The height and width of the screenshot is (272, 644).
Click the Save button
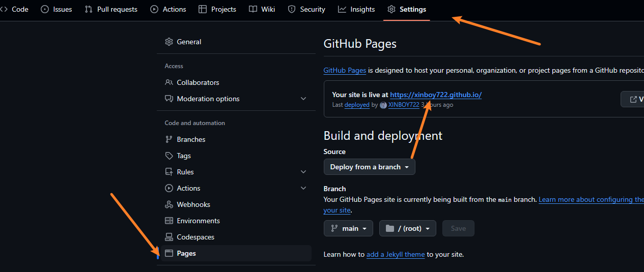pos(458,228)
